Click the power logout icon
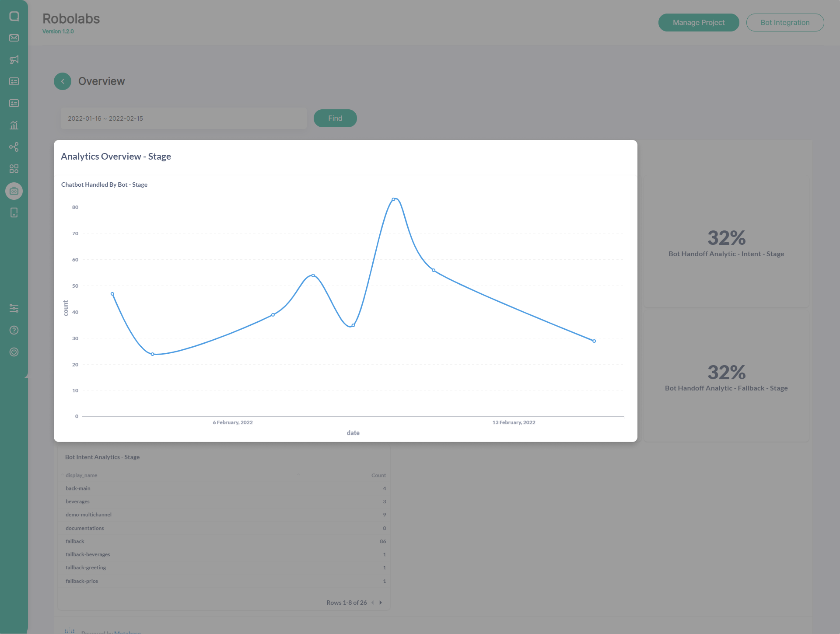This screenshot has height=634, width=840. pos(14,352)
